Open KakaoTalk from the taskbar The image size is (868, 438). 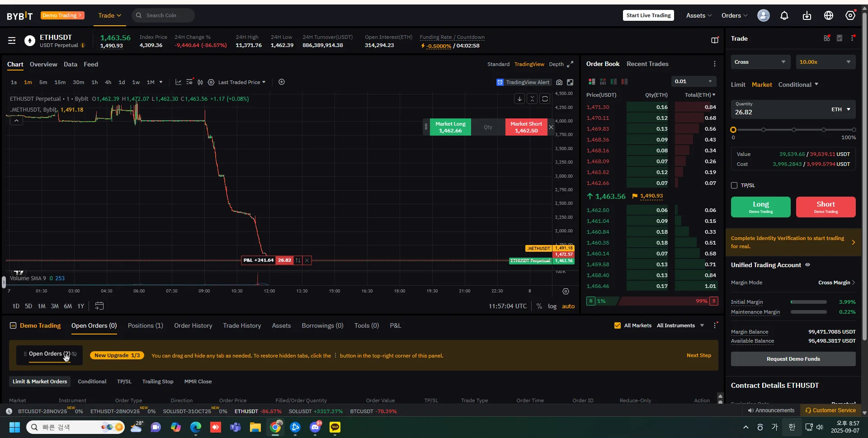point(335,427)
